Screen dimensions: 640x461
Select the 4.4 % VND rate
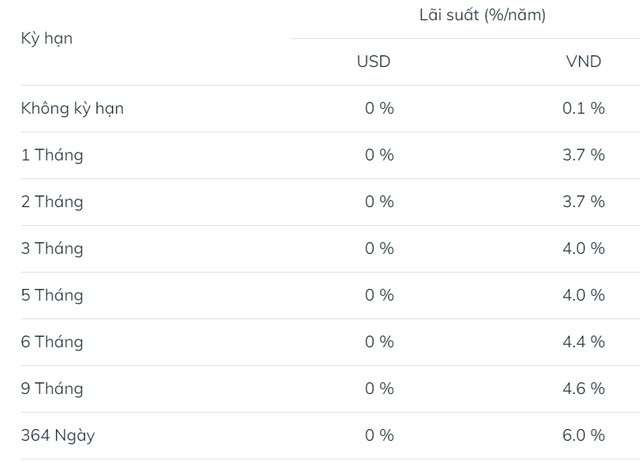point(583,342)
